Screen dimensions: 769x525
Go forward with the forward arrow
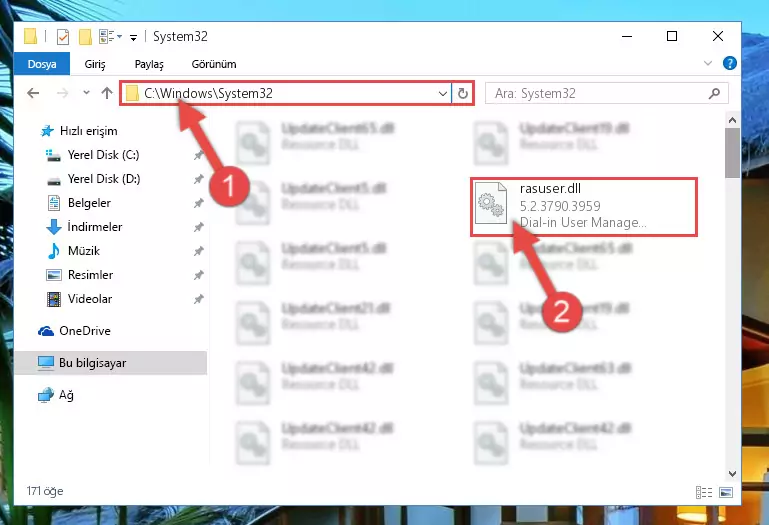[x=62, y=93]
